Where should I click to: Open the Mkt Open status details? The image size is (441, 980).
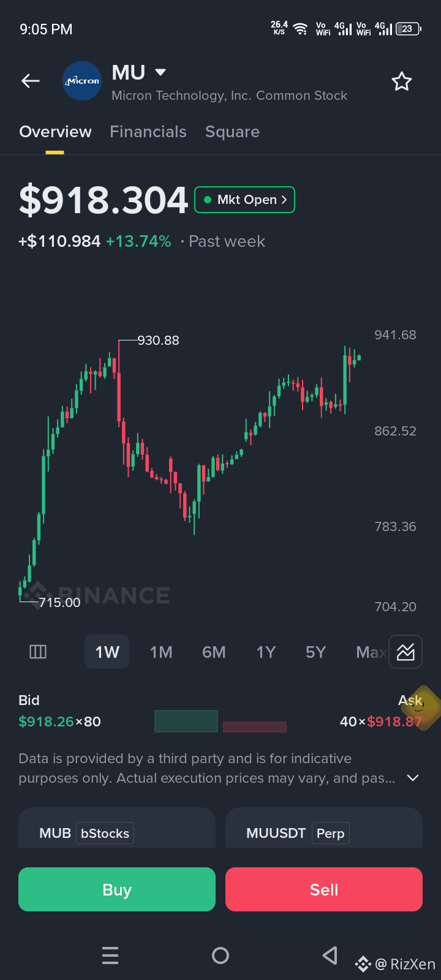(244, 200)
